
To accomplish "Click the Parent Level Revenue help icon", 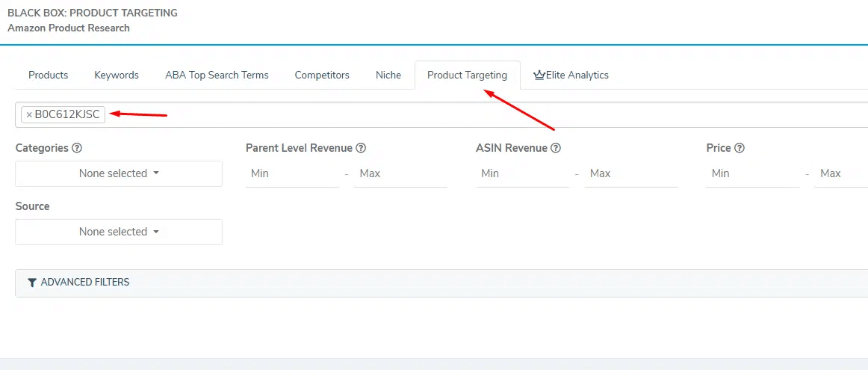I will pos(361,148).
